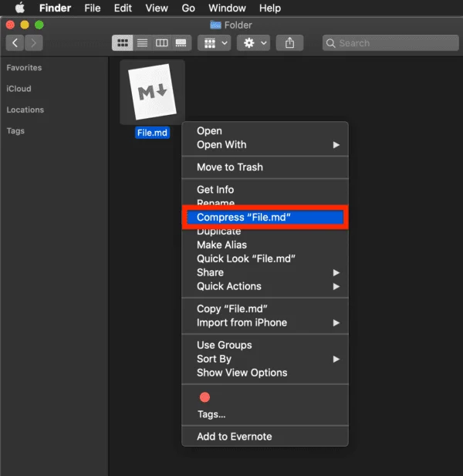Choose Tags… in context menu
This screenshot has height=476, width=463.
[265, 414]
